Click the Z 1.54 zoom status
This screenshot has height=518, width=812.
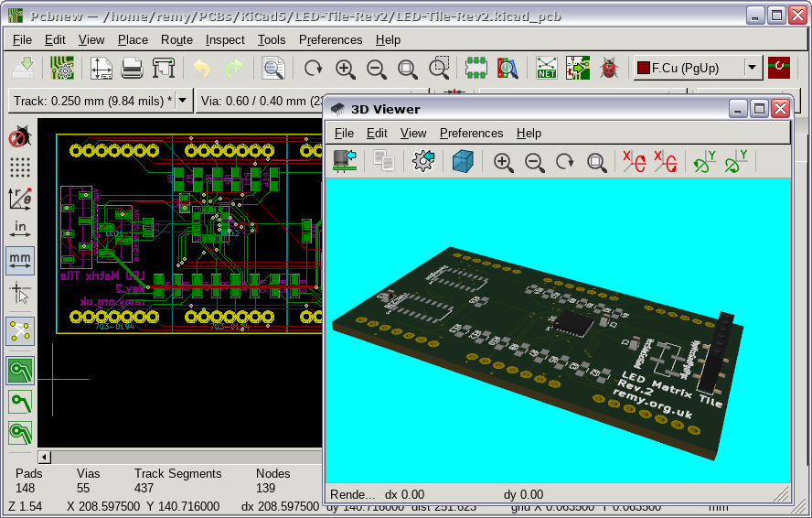[26, 506]
